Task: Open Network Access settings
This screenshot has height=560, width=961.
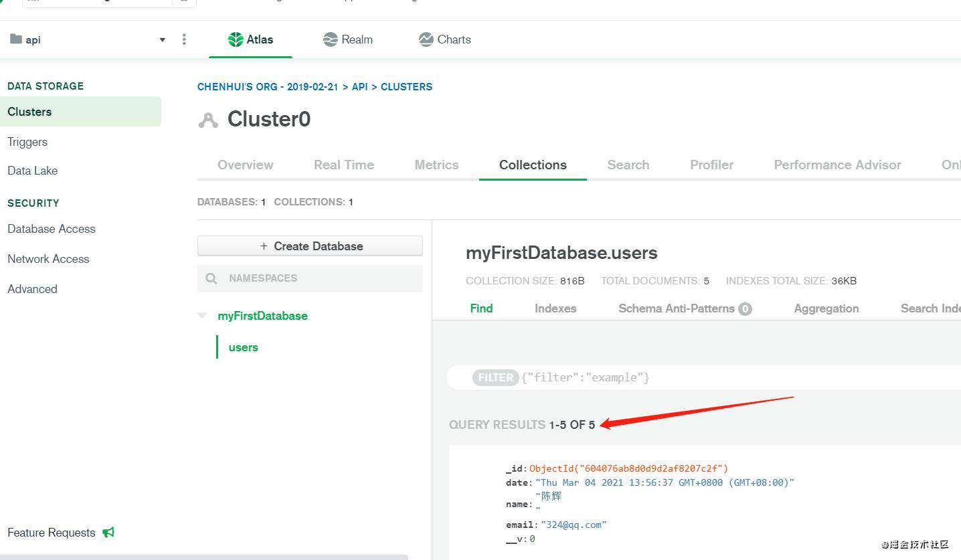Action: coord(48,259)
